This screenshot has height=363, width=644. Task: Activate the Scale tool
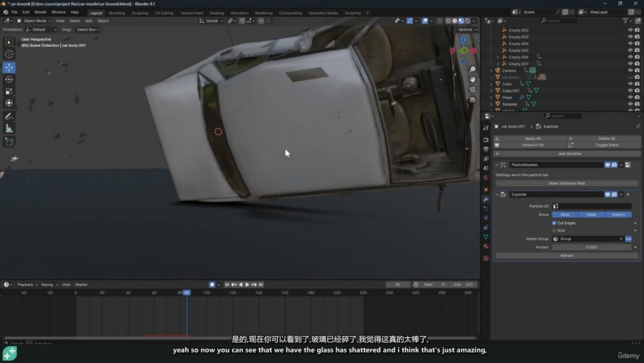pos(9,92)
